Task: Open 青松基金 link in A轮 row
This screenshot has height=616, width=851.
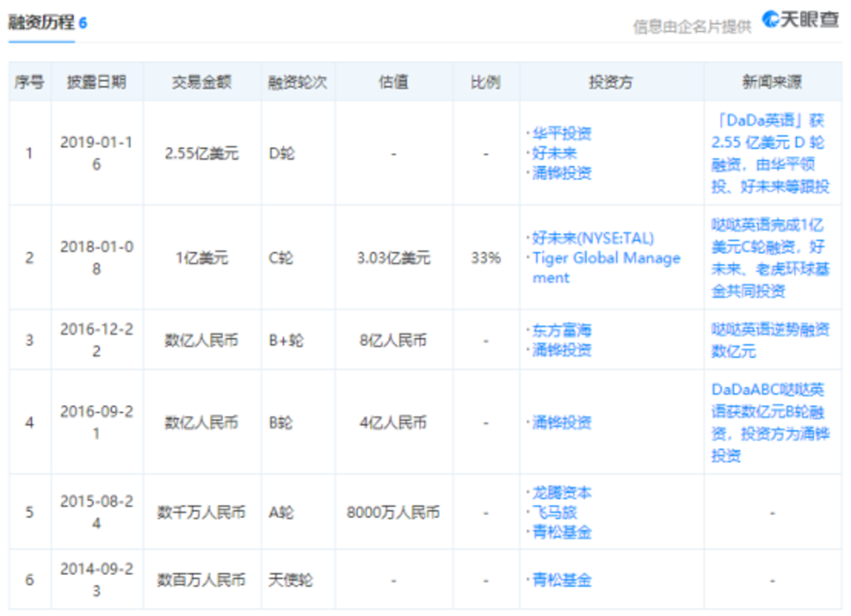Action: click(x=561, y=533)
